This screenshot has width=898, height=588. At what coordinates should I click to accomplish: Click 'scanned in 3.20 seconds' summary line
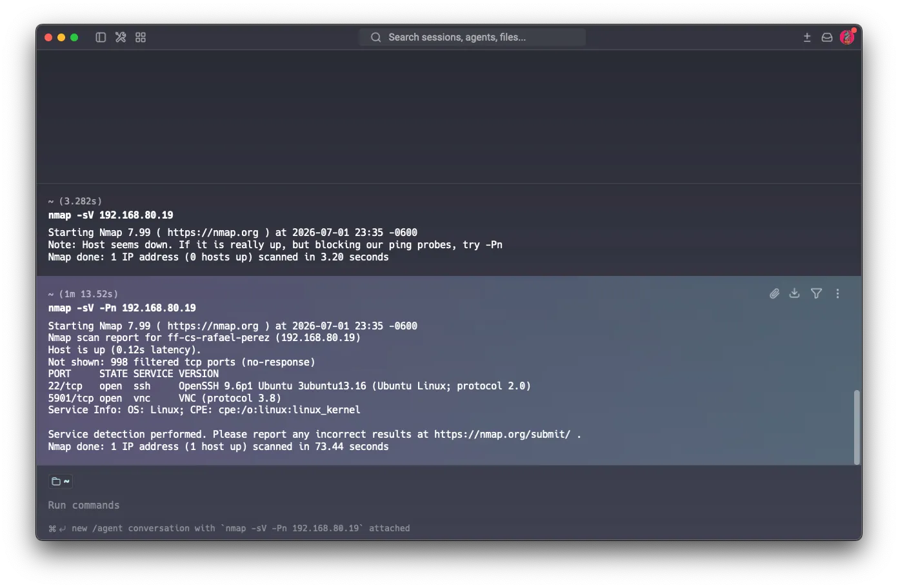click(219, 257)
